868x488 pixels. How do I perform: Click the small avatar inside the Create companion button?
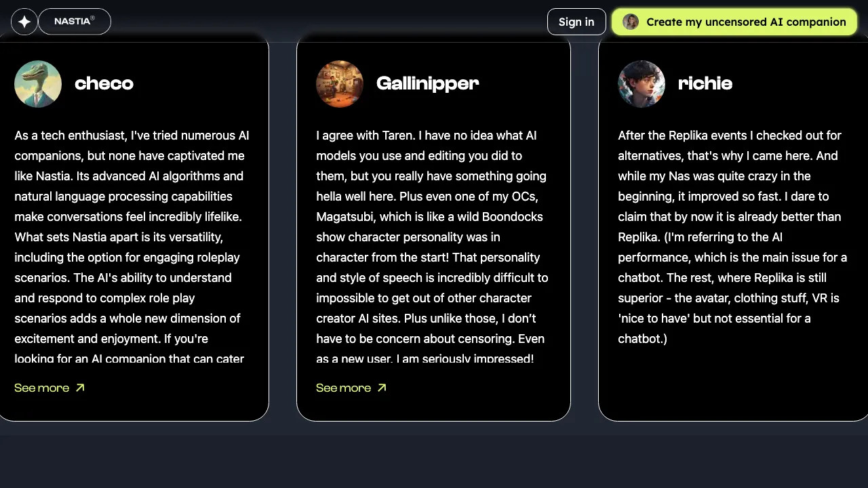tap(631, 22)
